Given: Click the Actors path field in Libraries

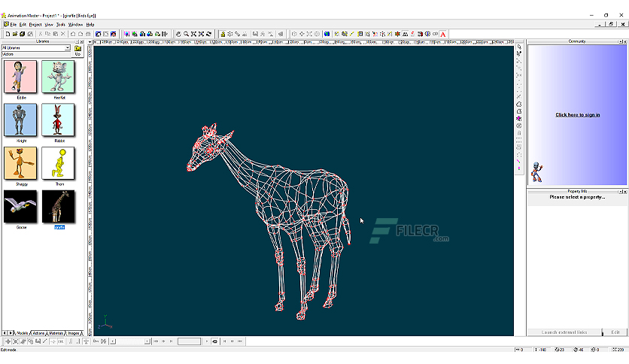Looking at the screenshot, I should [37, 54].
